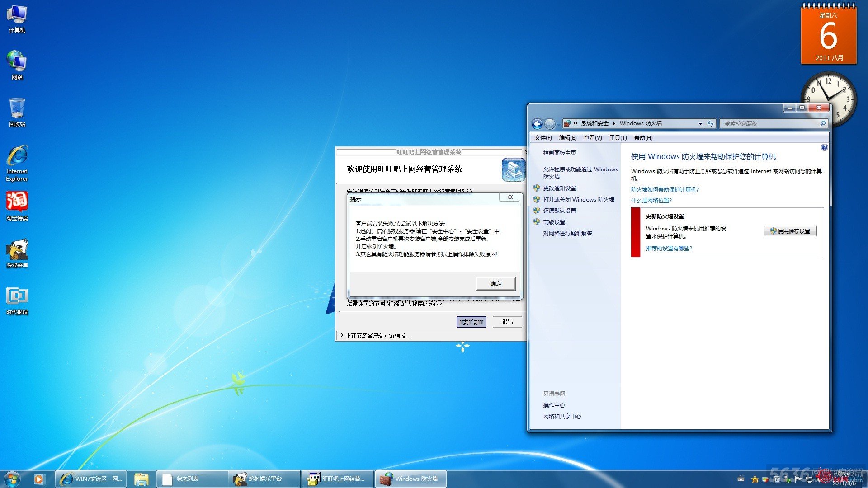
Task: Open the 回收站 recycle bin icon
Action: [x=17, y=112]
